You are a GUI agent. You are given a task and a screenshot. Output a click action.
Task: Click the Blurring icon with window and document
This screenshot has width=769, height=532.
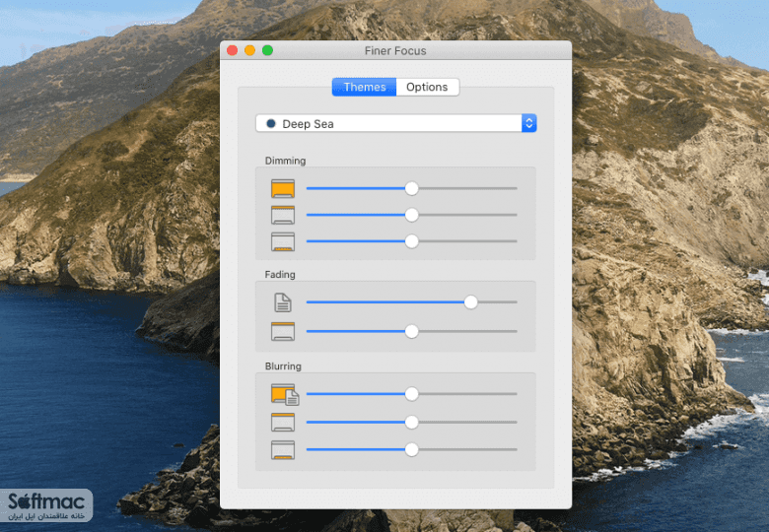[x=285, y=394]
